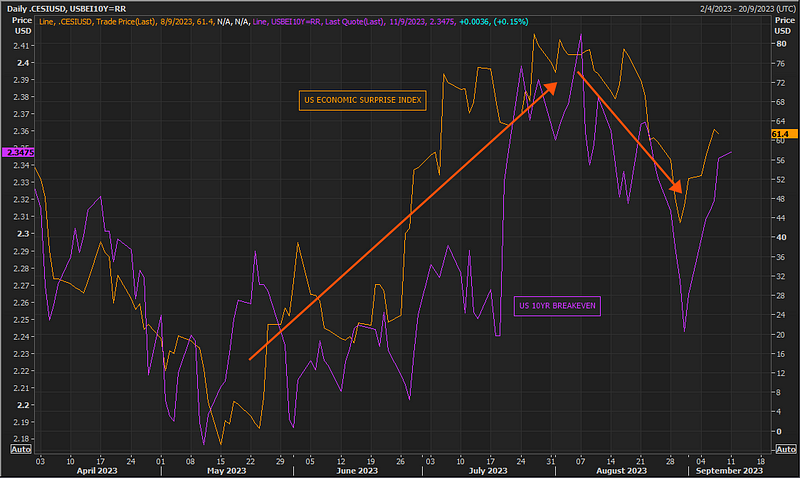
Task: Click the 'July 2023' month label
Action: 488,470
